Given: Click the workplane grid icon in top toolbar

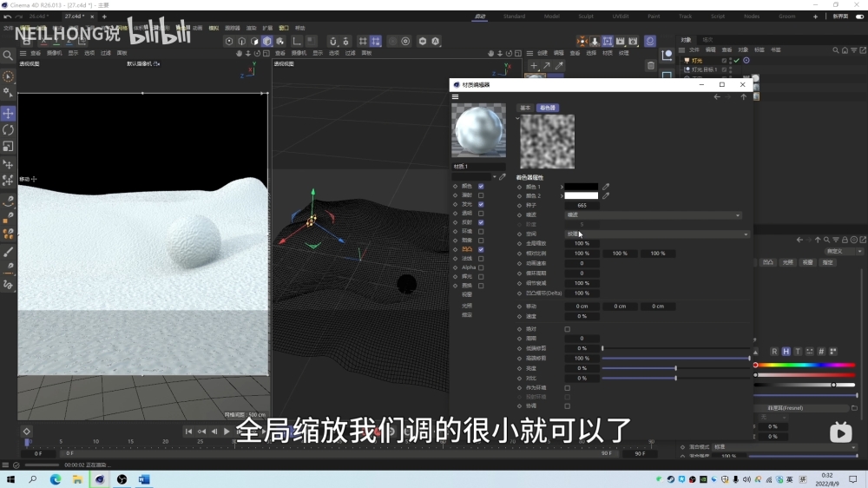Looking at the screenshot, I should click(363, 41).
